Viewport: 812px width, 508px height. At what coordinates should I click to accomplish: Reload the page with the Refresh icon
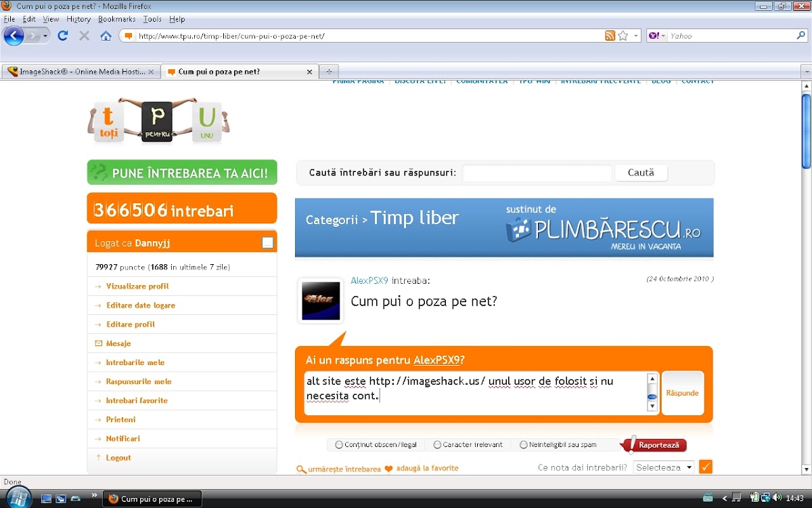[63, 36]
